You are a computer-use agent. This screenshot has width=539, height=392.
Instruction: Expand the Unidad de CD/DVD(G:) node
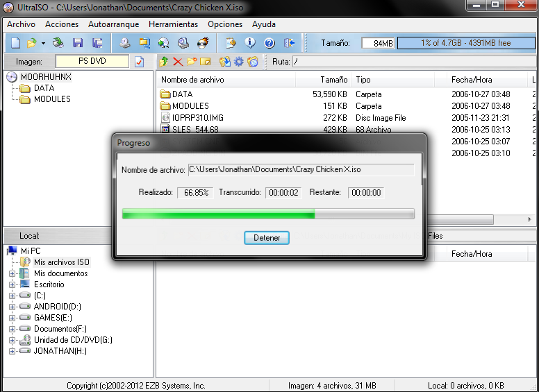(12, 340)
